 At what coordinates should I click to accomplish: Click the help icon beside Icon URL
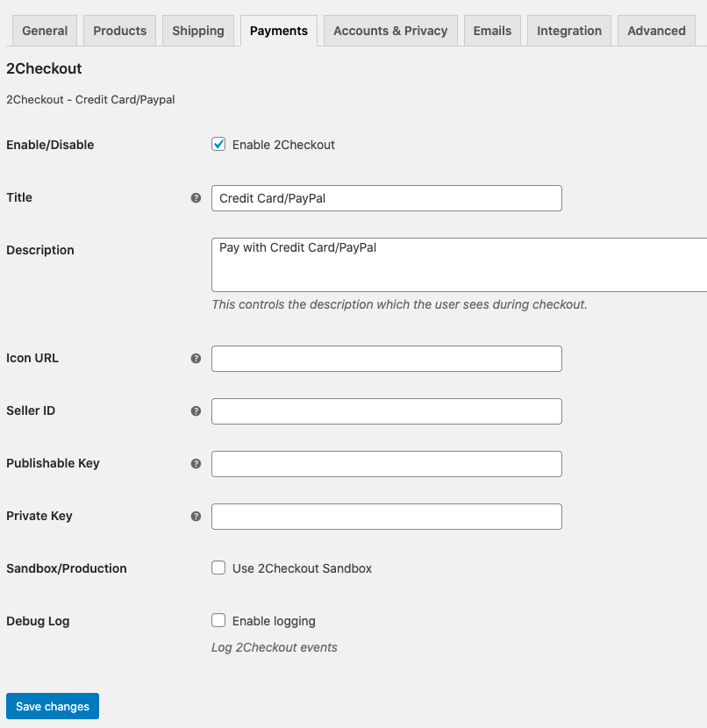pyautogui.click(x=196, y=359)
